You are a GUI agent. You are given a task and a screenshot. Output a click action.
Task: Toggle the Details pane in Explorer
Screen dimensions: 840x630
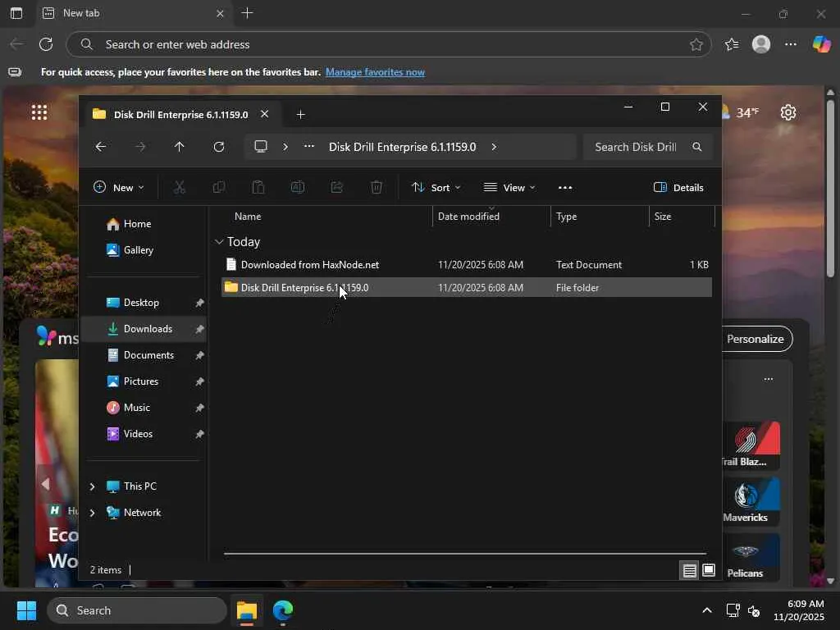tap(678, 188)
